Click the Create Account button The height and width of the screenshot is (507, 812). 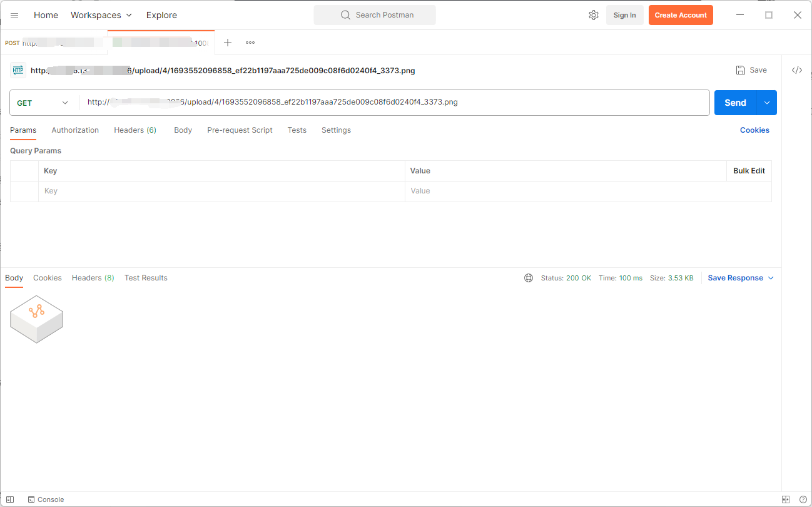(681, 15)
